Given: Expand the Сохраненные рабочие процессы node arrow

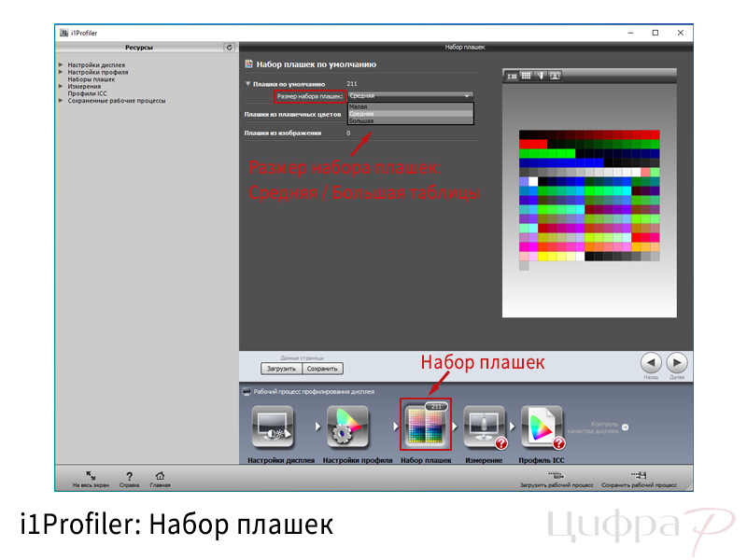Looking at the screenshot, I should coord(61,101).
